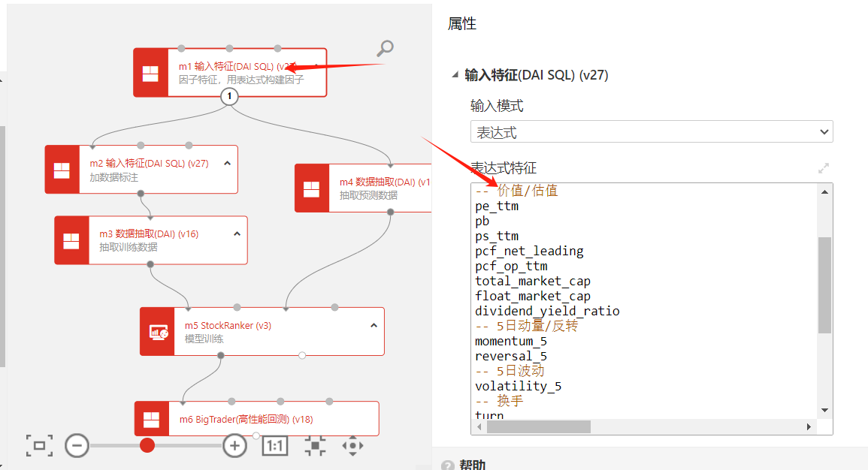Reset canvas zoom with 1:1 icon
This screenshot has width=868, height=470.
tap(274, 445)
